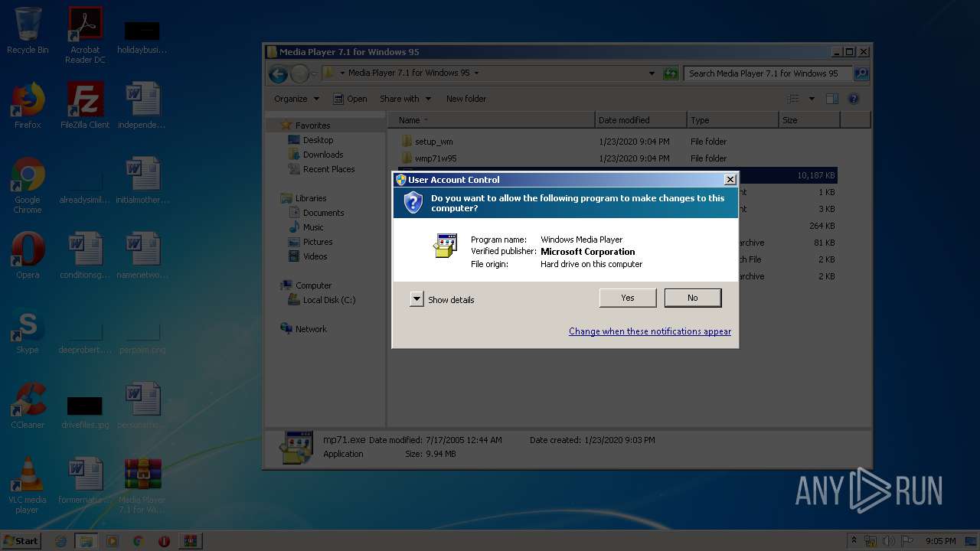Show hidden system tray icons
The width and height of the screenshot is (980, 551).
pos(854,541)
